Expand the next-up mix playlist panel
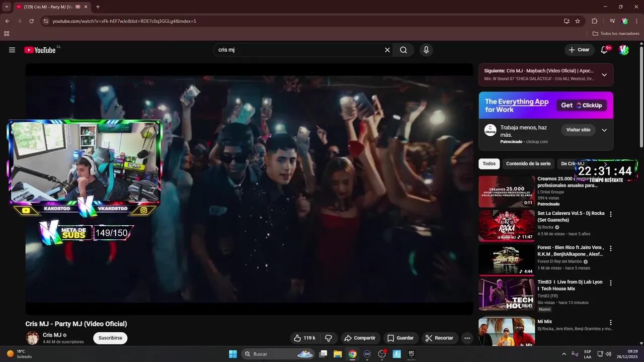 point(604,75)
